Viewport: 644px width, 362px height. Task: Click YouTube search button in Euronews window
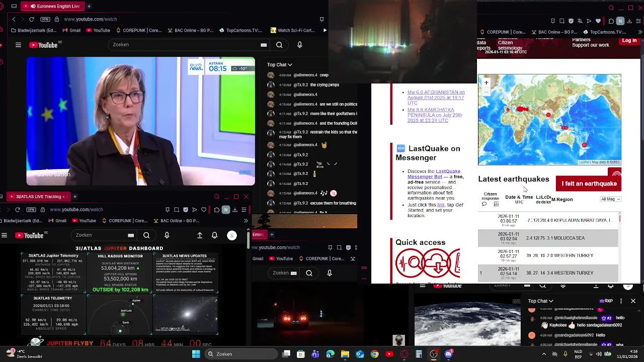tap(279, 45)
